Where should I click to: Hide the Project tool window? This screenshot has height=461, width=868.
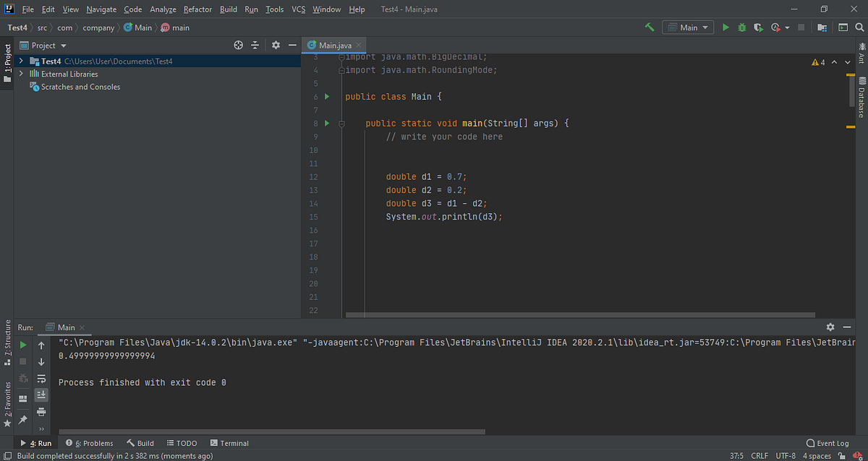point(292,45)
